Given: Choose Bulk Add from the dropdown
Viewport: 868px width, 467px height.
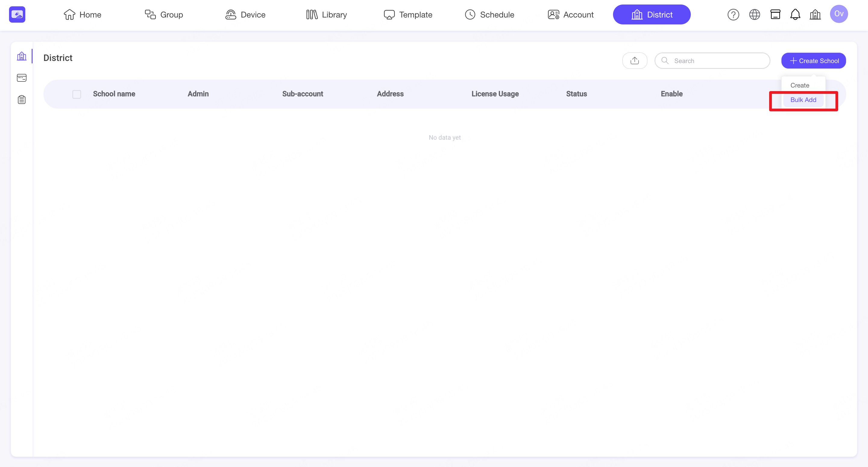Looking at the screenshot, I should click(803, 100).
